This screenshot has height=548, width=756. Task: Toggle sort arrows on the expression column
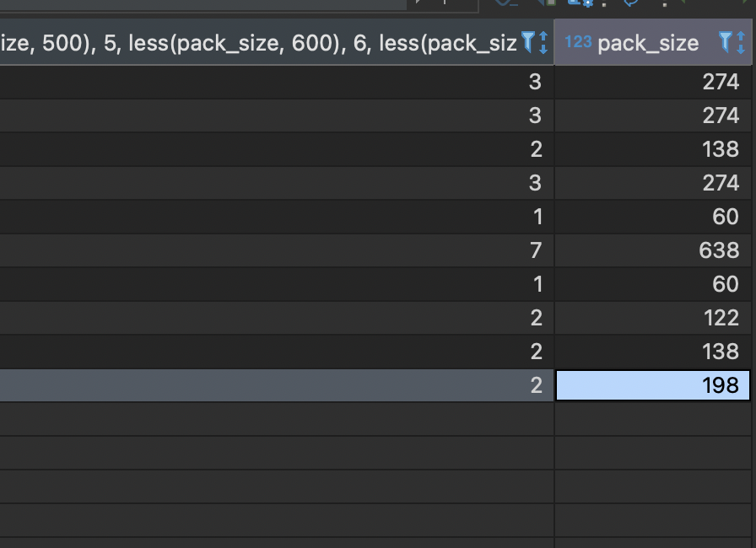click(x=543, y=42)
